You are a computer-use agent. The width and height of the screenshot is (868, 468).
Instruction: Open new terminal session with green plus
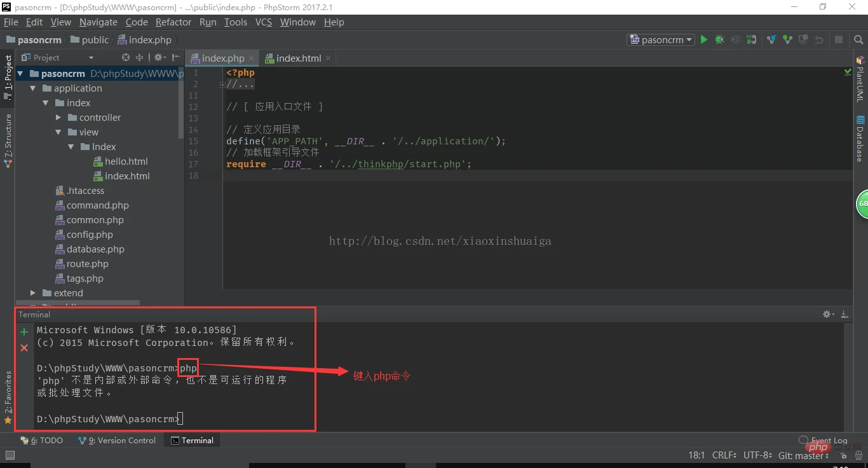[x=24, y=332]
